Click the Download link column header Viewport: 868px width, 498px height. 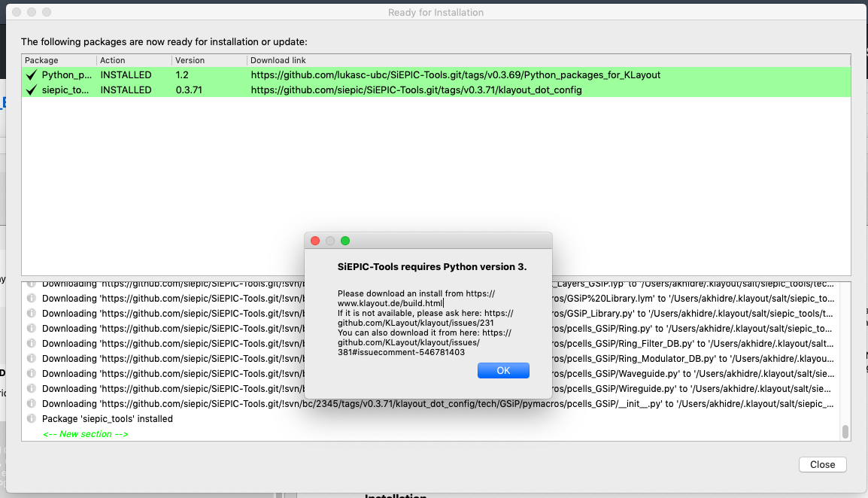pos(548,60)
